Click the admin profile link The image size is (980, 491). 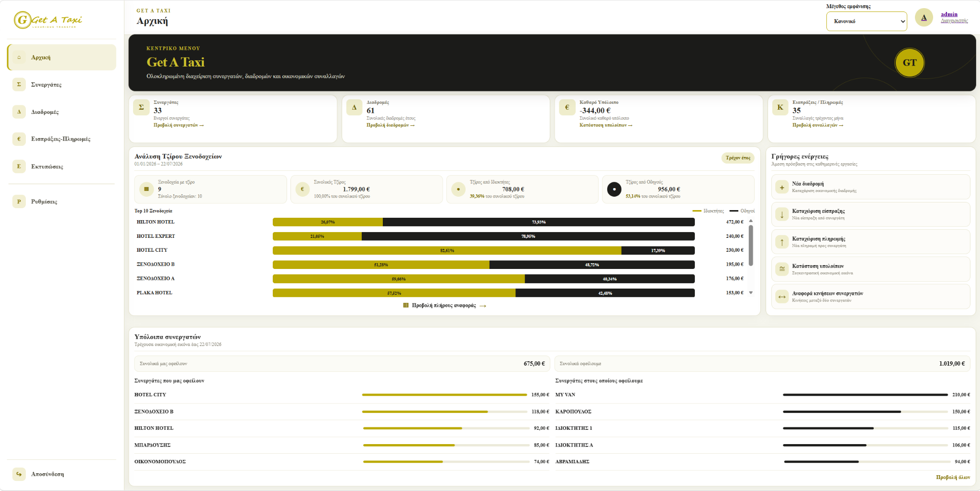pyautogui.click(x=949, y=14)
